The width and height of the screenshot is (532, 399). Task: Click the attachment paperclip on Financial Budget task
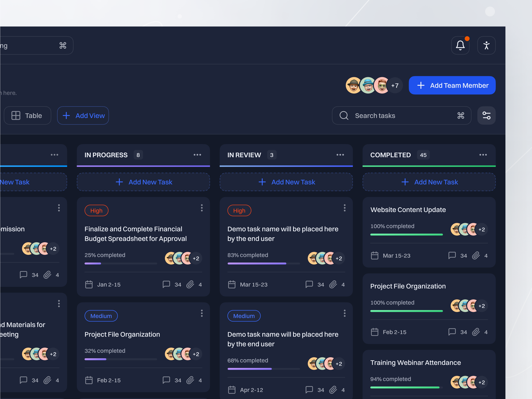click(x=190, y=284)
